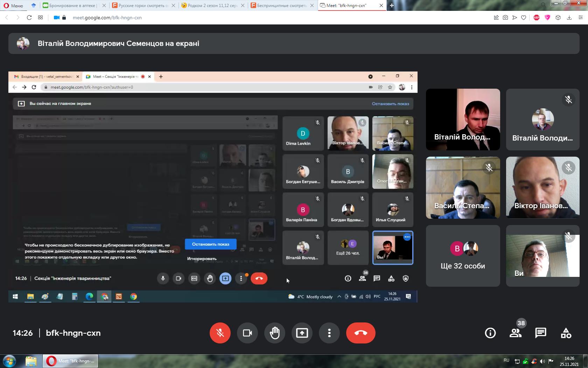Screen dimensions: 588x368
Task: Click the blue Остановить показ button
Action: point(211,244)
